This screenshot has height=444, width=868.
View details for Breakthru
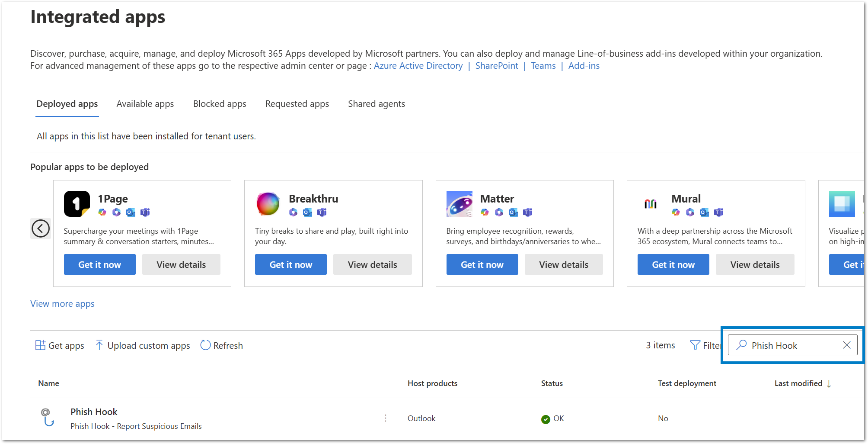tap(373, 264)
